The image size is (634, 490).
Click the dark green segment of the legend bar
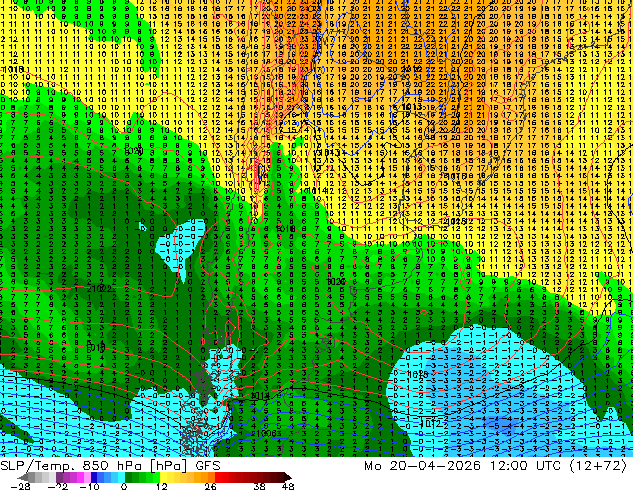(x=129, y=477)
